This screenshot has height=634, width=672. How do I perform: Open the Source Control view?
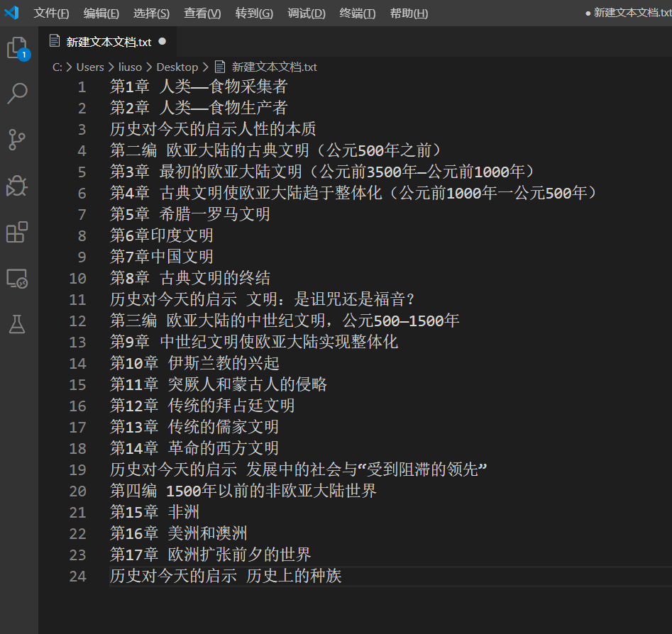(x=17, y=140)
